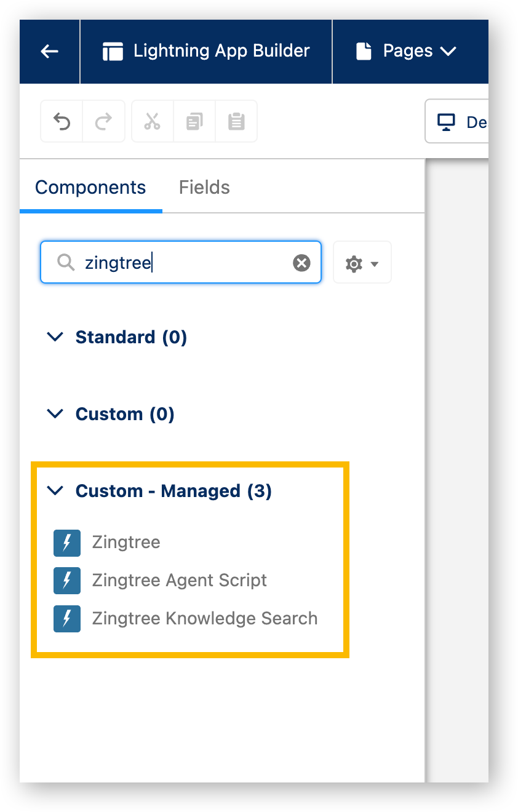Click the Paste icon in the toolbar
The height and width of the screenshot is (812, 518).
click(x=236, y=121)
